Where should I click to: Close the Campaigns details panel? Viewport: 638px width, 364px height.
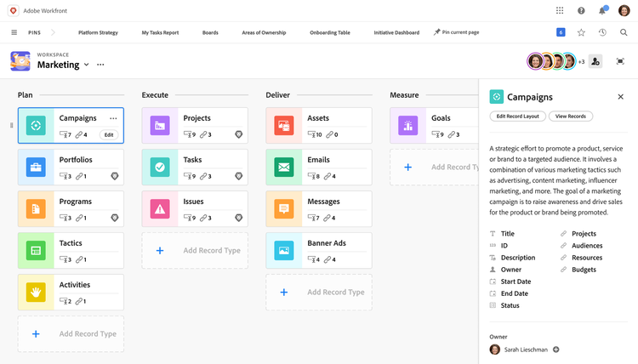620,97
